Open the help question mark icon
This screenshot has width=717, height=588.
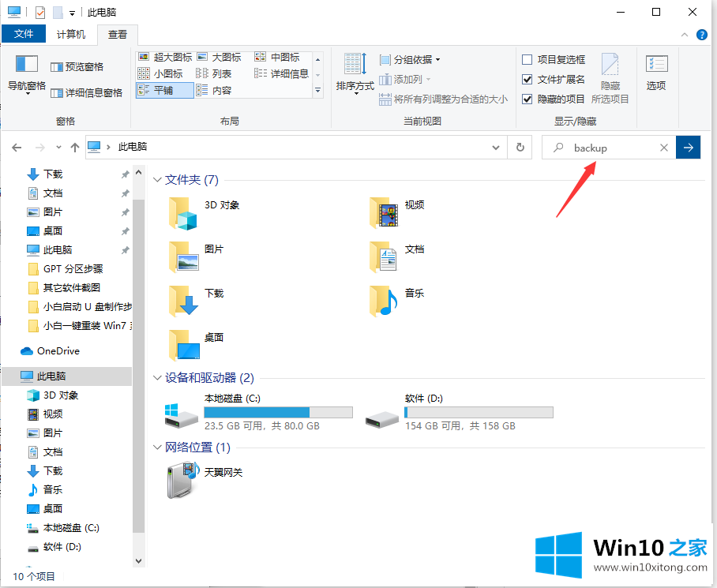tap(702, 35)
